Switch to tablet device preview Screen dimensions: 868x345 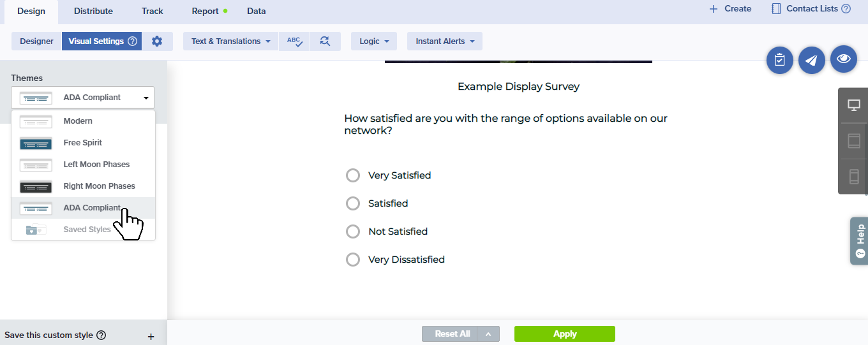[x=853, y=140]
